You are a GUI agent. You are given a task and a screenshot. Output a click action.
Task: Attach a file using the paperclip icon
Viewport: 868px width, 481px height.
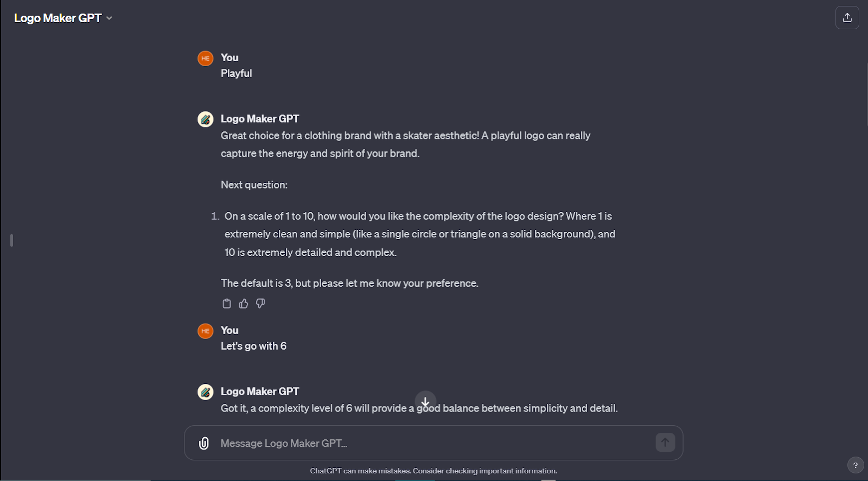pyautogui.click(x=204, y=443)
